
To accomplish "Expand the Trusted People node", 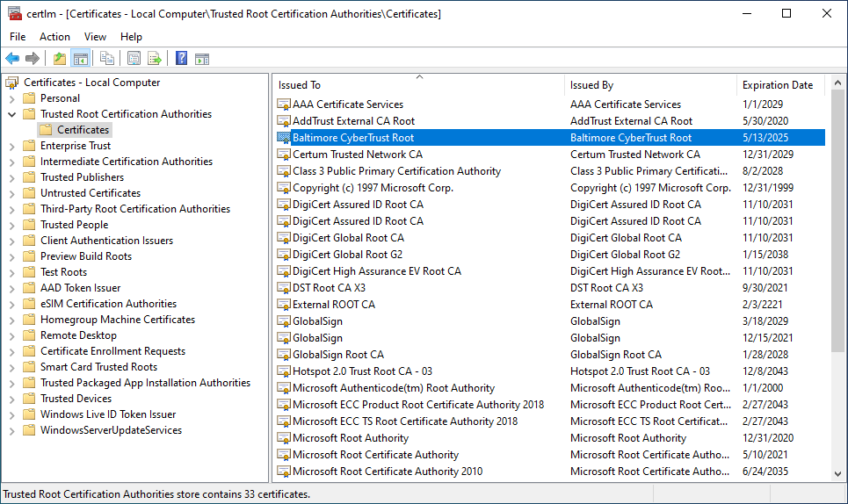I will pyautogui.click(x=12, y=225).
